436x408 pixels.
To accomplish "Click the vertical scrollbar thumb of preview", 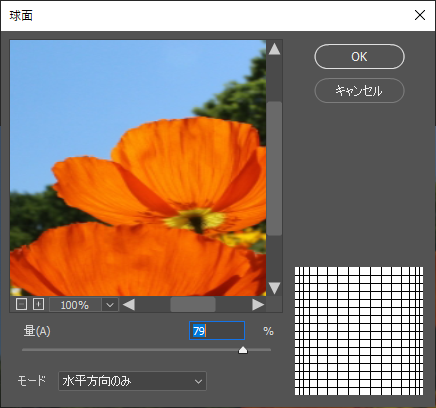I will (x=274, y=169).
